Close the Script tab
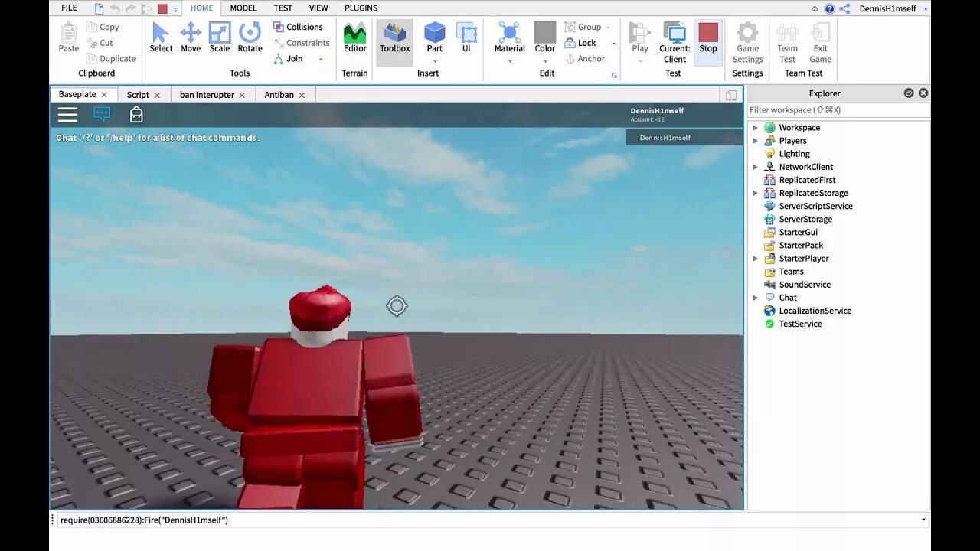 157,95
